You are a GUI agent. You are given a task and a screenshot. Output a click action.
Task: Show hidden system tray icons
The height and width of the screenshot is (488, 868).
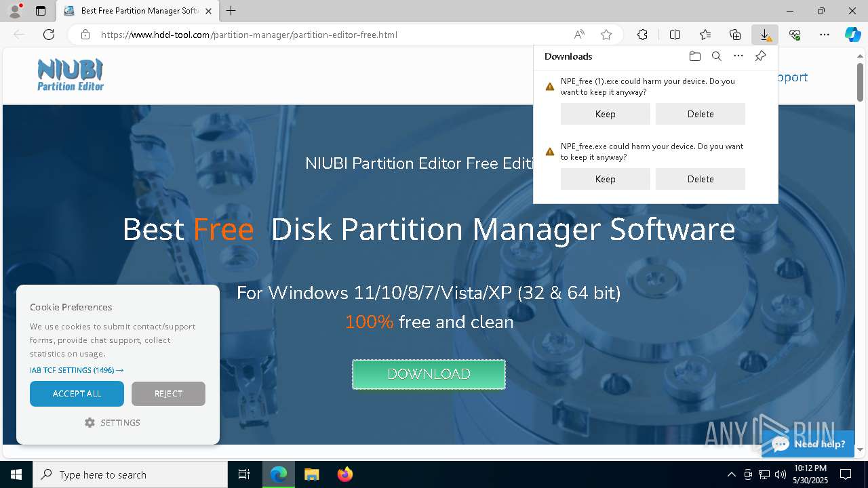click(731, 474)
